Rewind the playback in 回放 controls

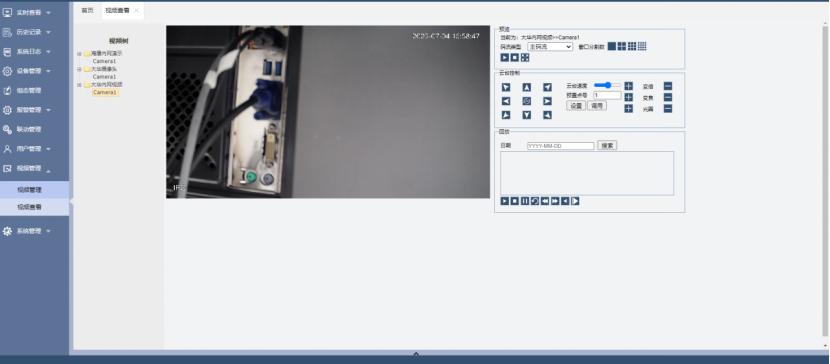click(x=545, y=201)
